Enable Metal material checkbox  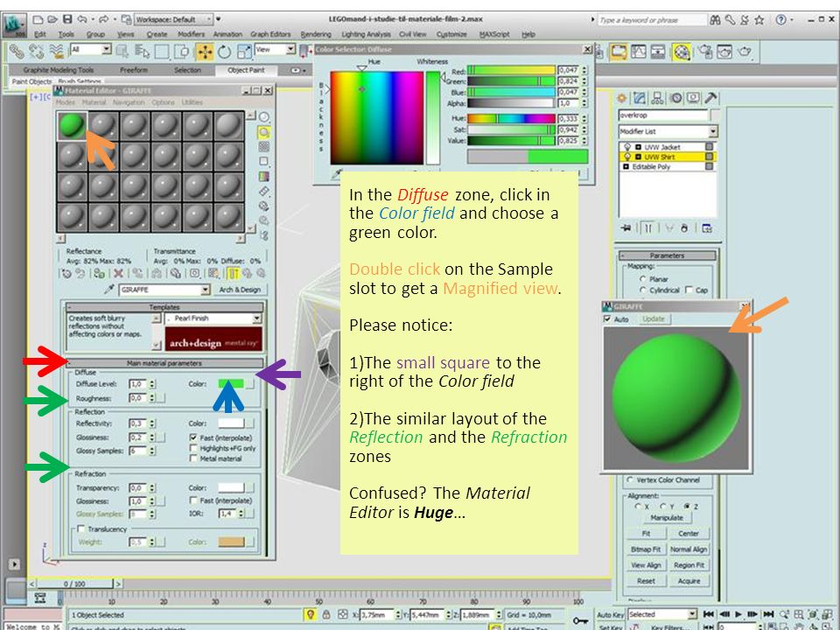click(x=193, y=458)
